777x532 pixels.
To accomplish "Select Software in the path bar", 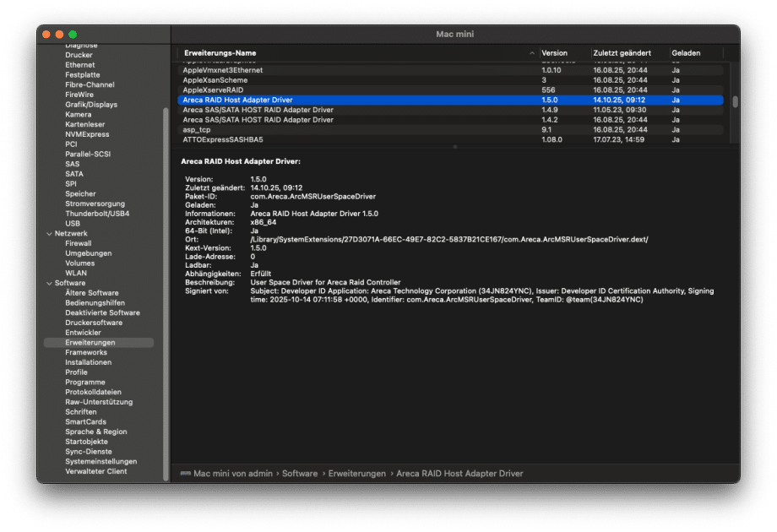I will pyautogui.click(x=300, y=474).
